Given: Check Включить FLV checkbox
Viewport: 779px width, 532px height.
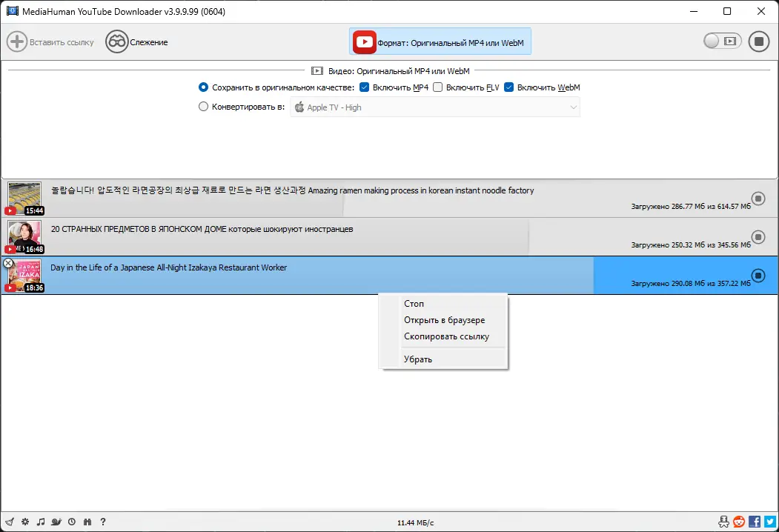Looking at the screenshot, I should [438, 87].
